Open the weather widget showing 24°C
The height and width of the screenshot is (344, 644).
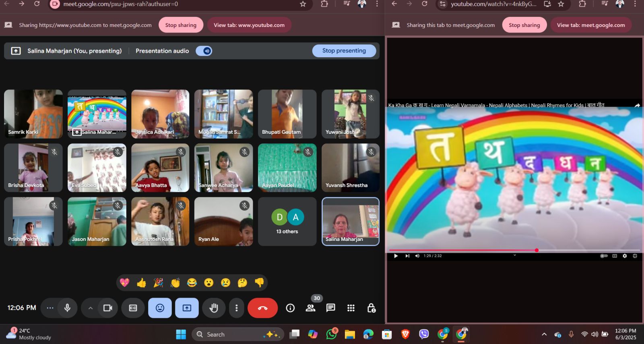[29, 334]
